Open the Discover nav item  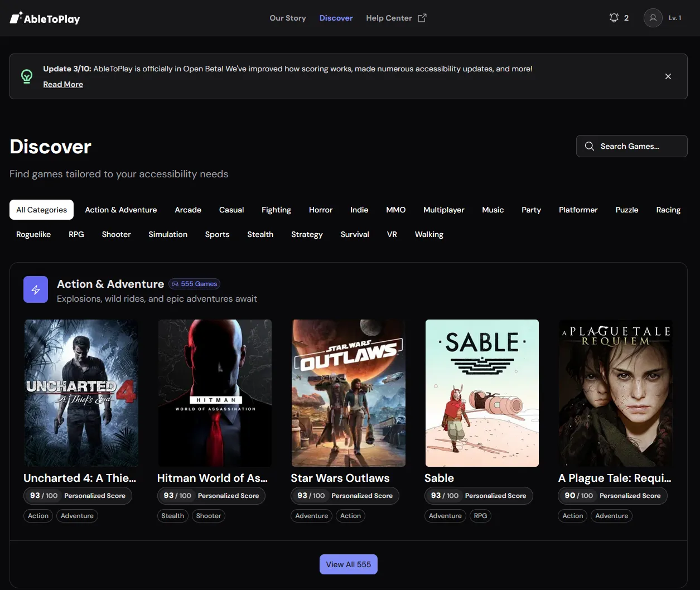click(336, 18)
